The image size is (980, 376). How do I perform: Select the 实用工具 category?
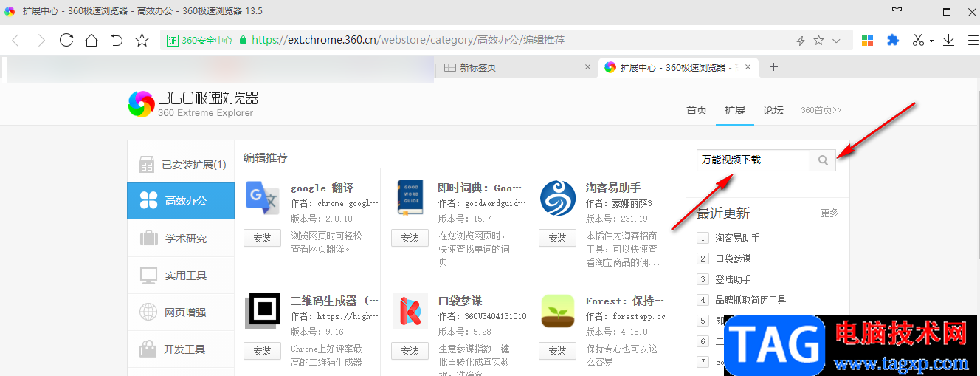tap(181, 275)
